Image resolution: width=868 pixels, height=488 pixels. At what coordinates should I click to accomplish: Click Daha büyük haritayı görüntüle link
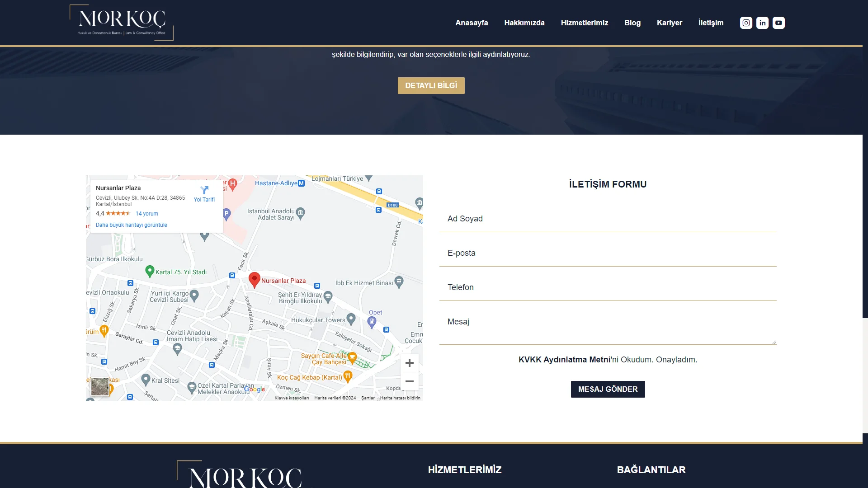coord(131,225)
